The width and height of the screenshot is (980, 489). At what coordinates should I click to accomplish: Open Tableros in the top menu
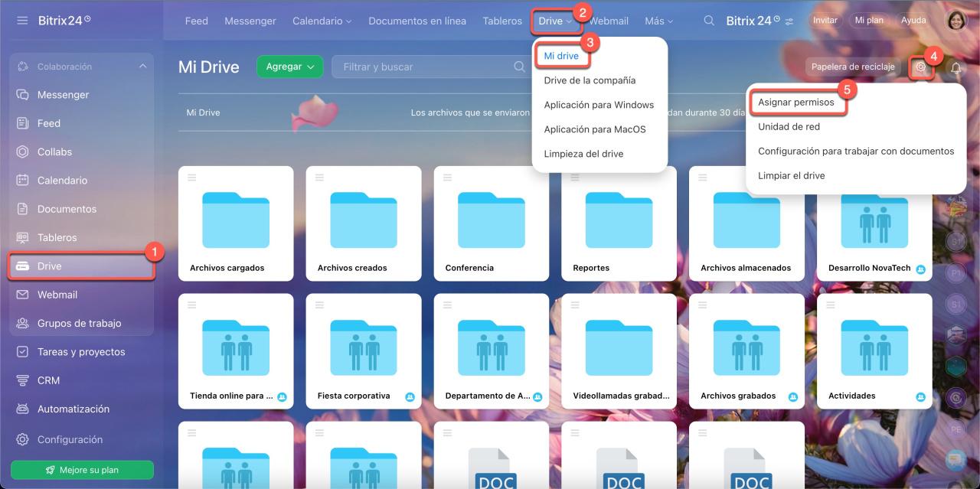502,21
